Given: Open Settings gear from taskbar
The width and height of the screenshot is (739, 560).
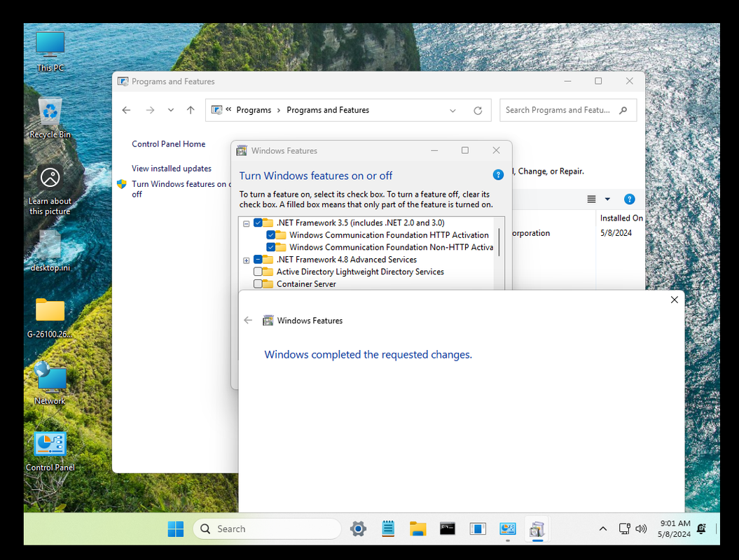Looking at the screenshot, I should coord(358,529).
